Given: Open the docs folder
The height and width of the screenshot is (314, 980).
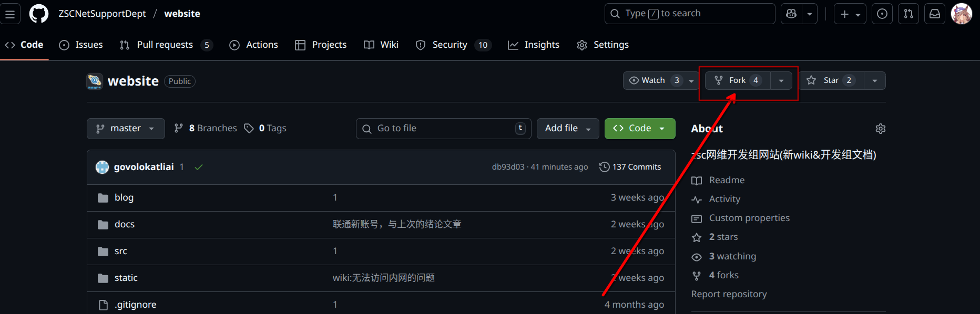Looking at the screenshot, I should point(125,225).
